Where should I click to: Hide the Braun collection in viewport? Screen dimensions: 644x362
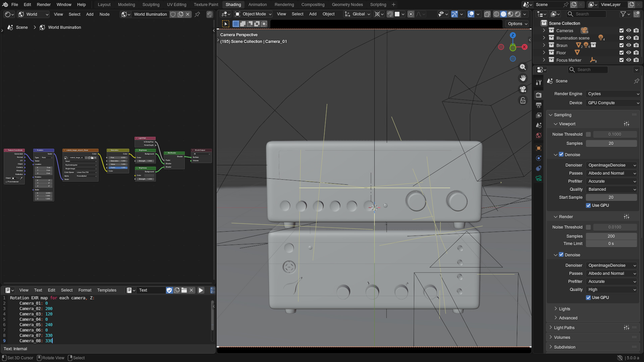tap(629, 45)
